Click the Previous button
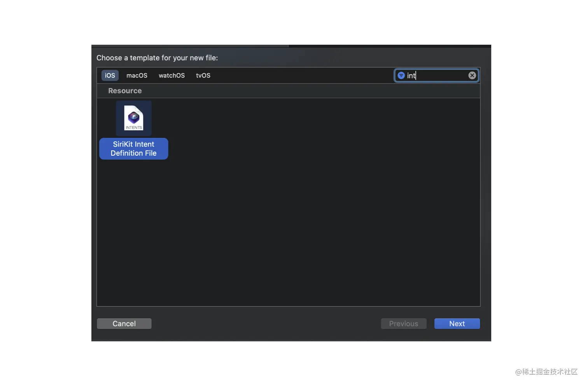Screen dimensions: 588x386 (x=404, y=324)
